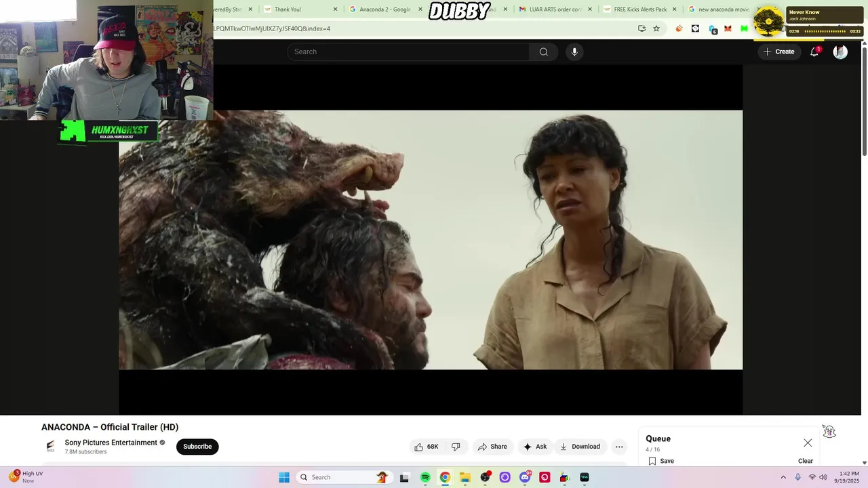The image size is (868, 488).
Task: Close the 'Thank You!' tab
Action: click(335, 9)
